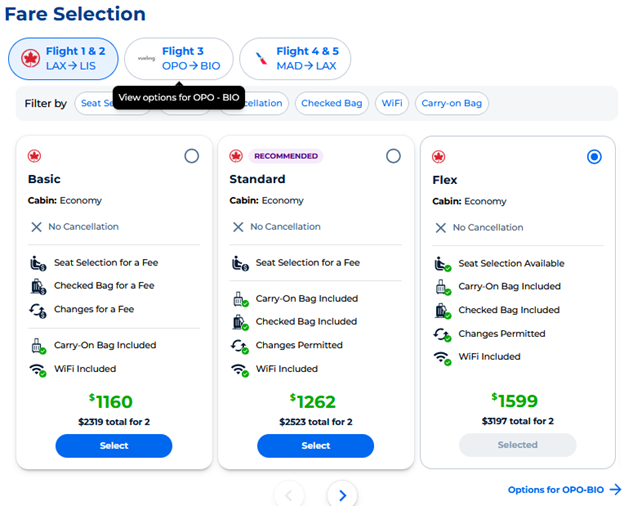Click the No Cancellation X icon on Flex

(x=441, y=228)
